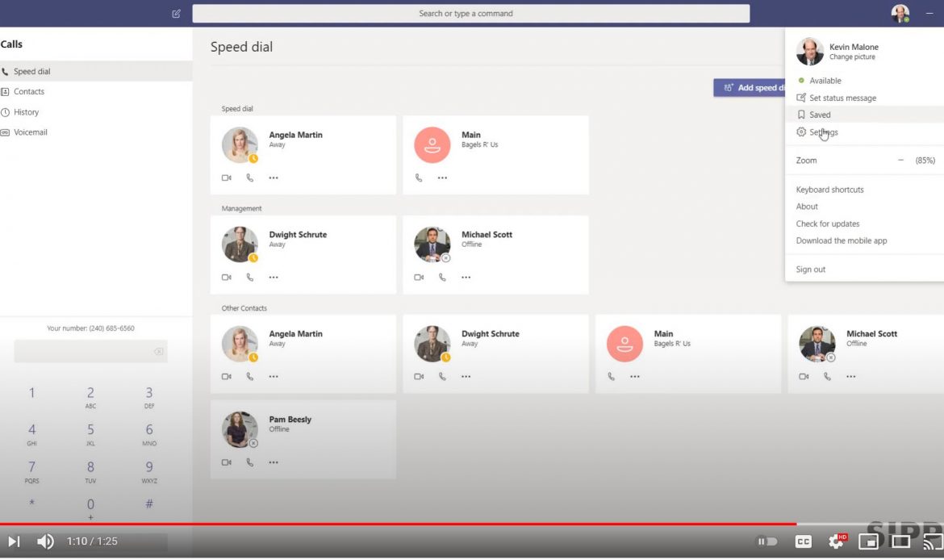
Task: Toggle closed captions on the video
Action: (x=803, y=541)
